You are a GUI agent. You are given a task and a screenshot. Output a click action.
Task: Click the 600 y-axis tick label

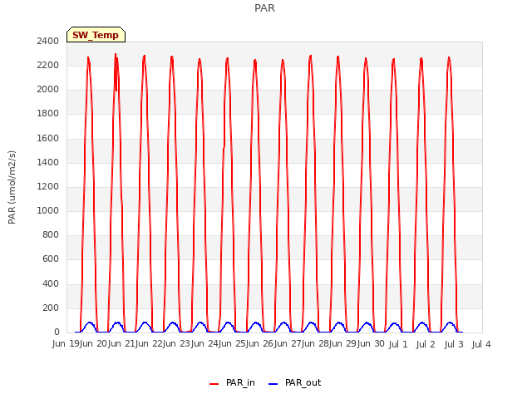[x=51, y=259]
